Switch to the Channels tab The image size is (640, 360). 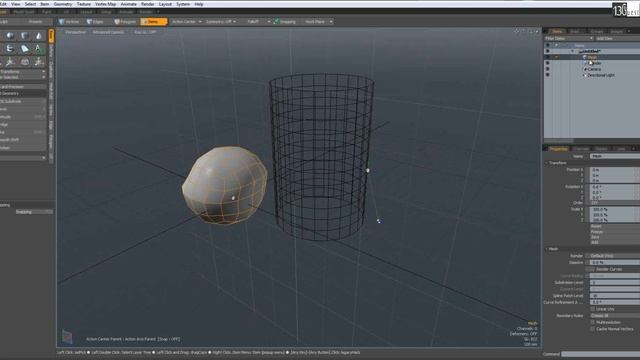(x=581, y=149)
